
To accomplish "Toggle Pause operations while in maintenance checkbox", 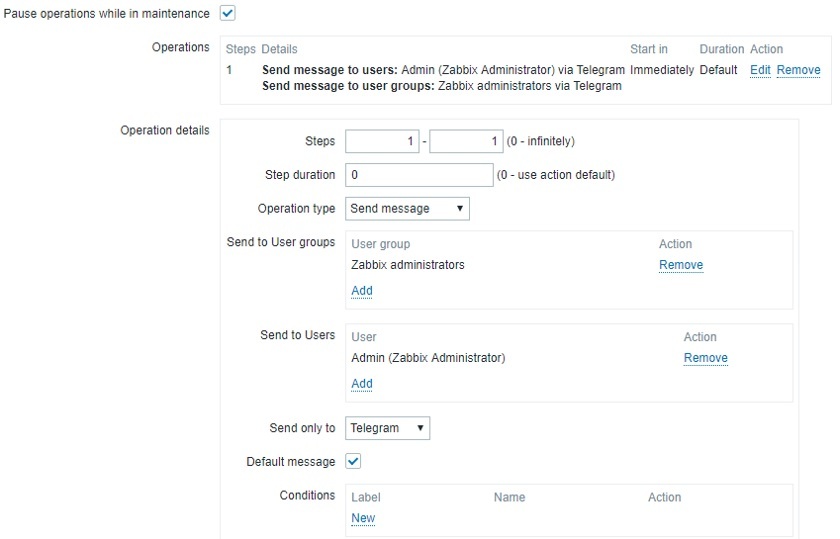I will (x=227, y=14).
